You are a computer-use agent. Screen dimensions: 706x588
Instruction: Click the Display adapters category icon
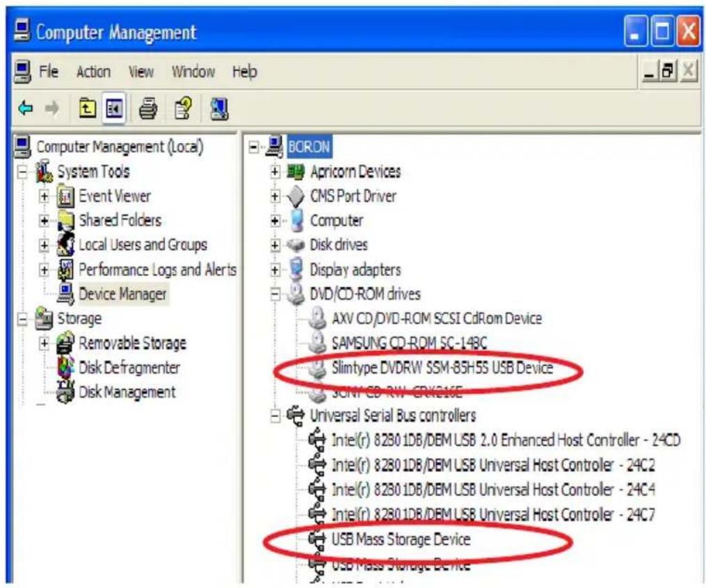[x=296, y=269]
